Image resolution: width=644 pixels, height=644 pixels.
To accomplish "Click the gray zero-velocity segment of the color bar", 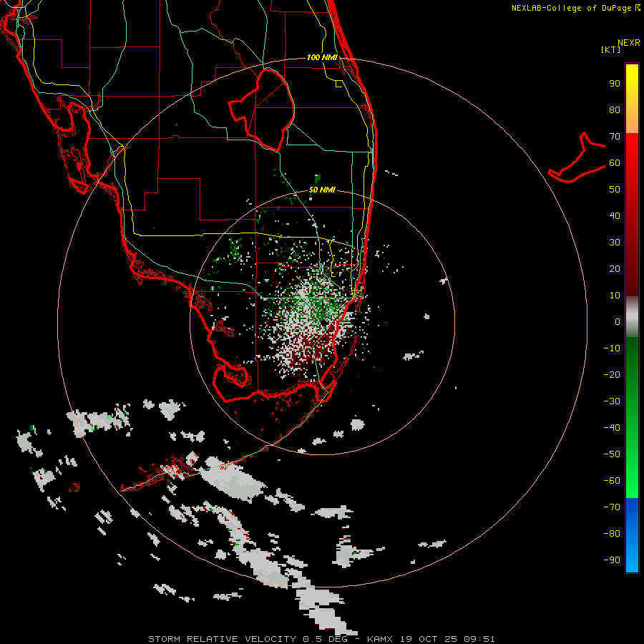I will (x=632, y=317).
